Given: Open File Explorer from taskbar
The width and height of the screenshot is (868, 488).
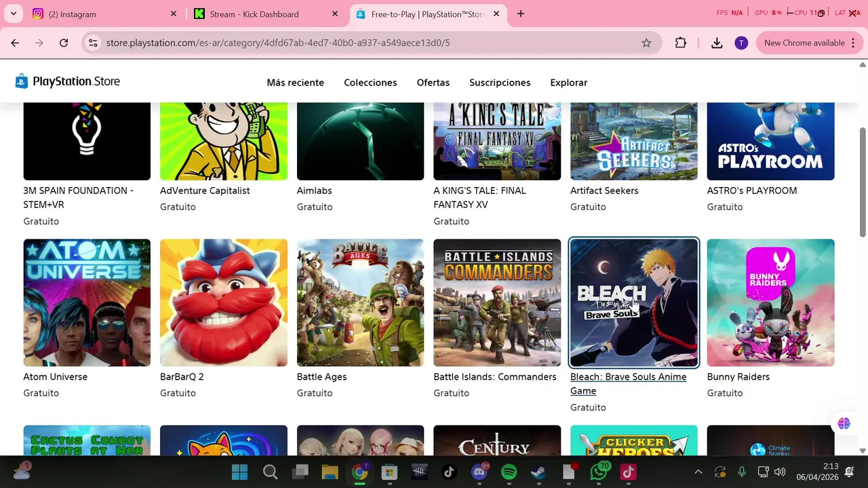Looking at the screenshot, I should click(330, 472).
